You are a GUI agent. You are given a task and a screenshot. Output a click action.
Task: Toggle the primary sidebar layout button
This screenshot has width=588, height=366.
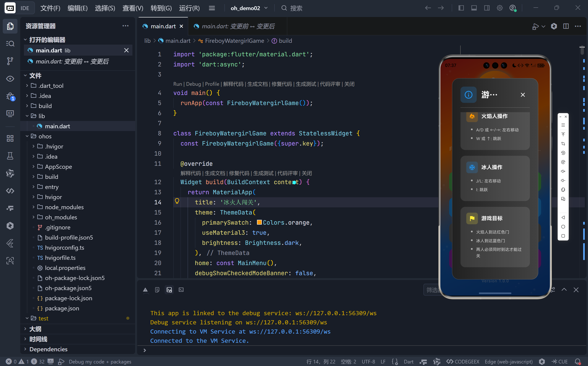pos(461,8)
